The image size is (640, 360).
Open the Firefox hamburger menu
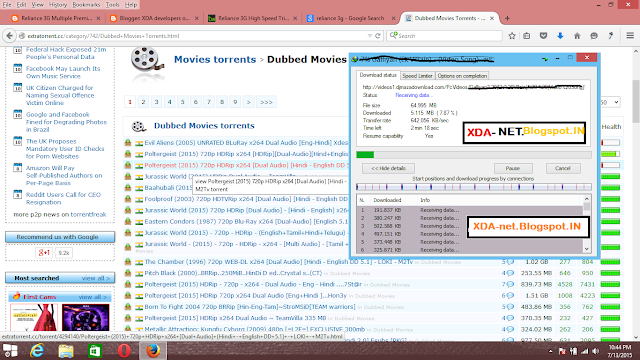[630, 36]
